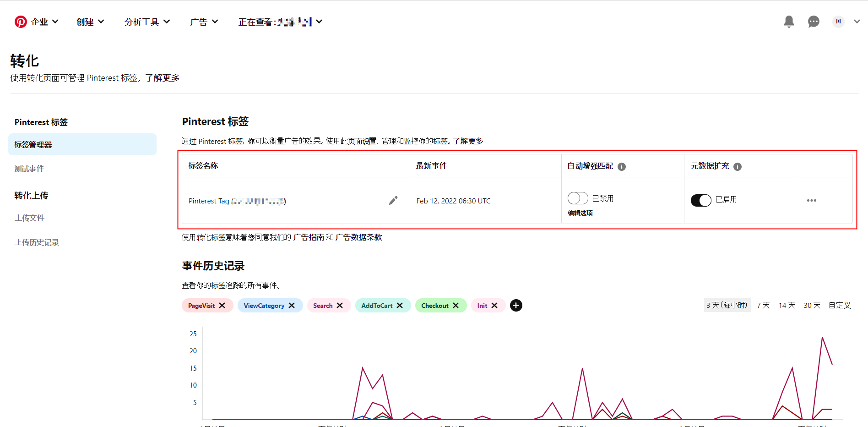Select the 14 天 time range
868x427 pixels.
[787, 305]
